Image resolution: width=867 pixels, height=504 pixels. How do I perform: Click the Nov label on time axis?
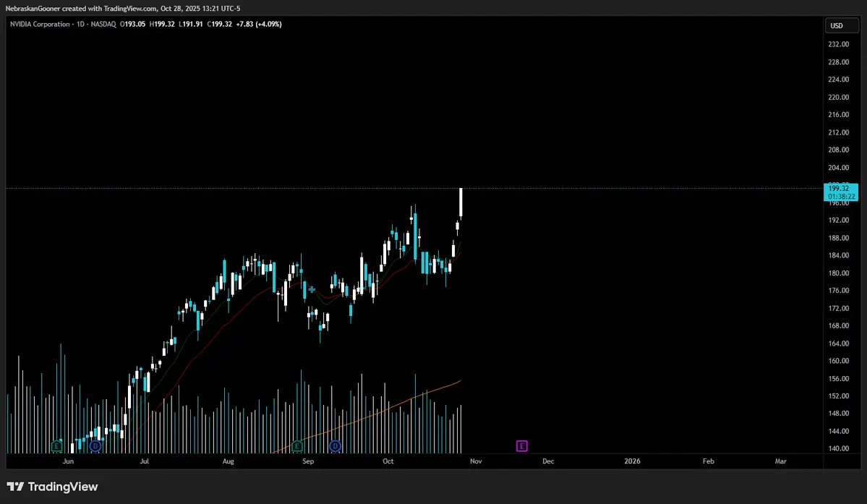(476, 461)
